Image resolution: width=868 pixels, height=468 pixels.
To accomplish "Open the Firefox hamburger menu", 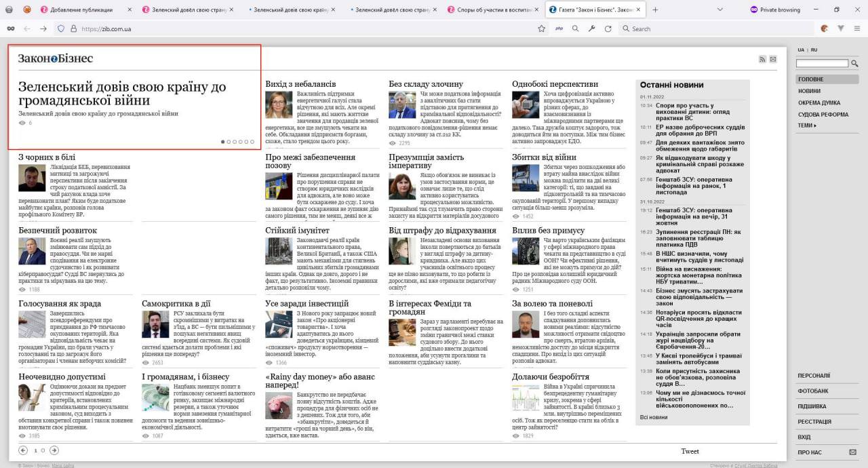I will (857, 28).
